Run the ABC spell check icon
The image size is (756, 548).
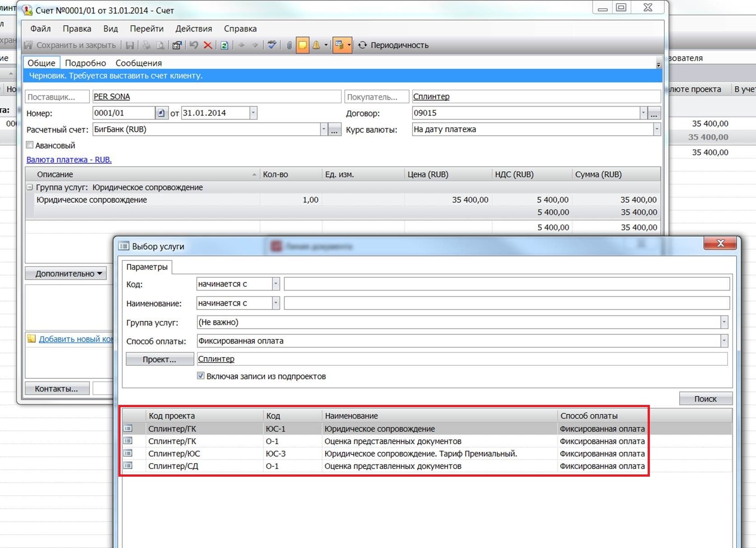272,45
